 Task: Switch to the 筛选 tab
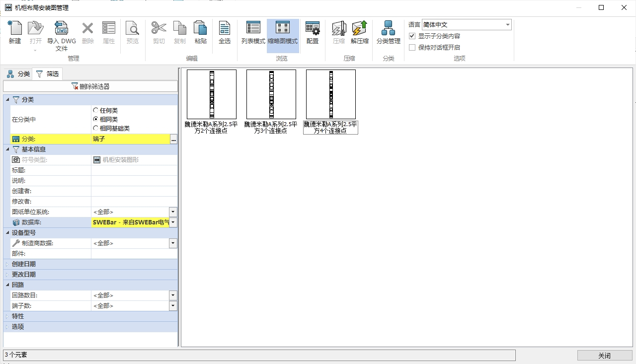[48, 74]
